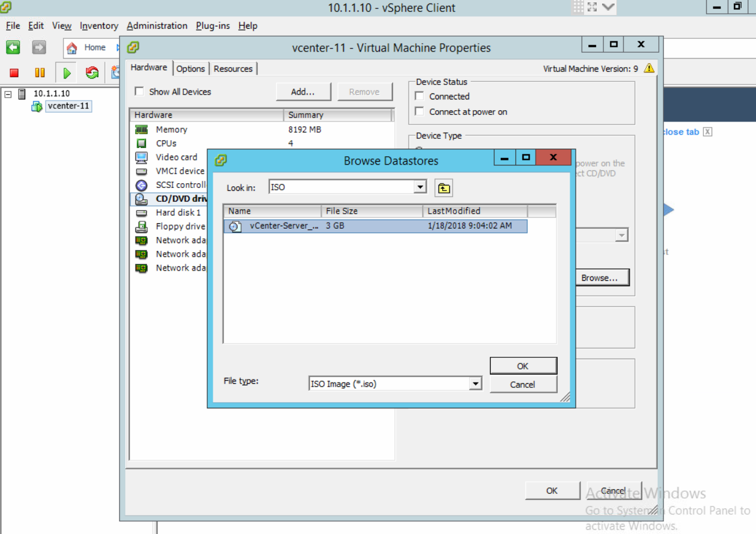Open the Help menu
The height and width of the screenshot is (534, 756).
248,26
